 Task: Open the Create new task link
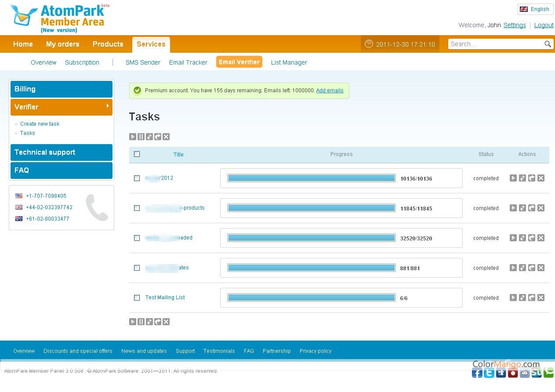(40, 124)
